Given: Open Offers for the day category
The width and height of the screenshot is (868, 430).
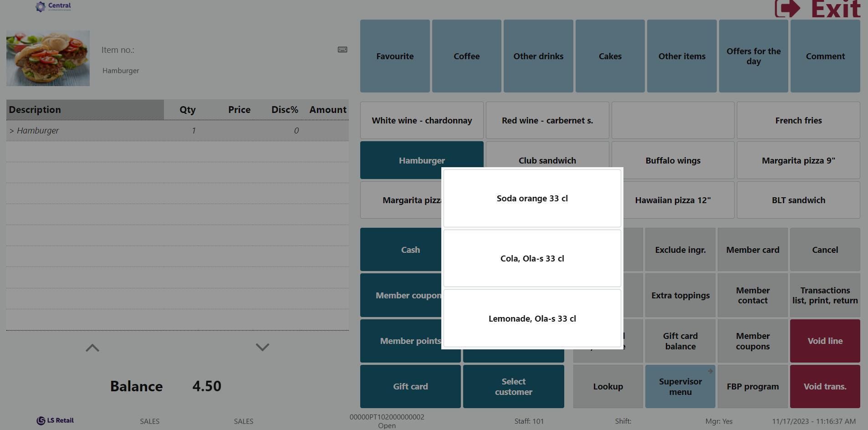Looking at the screenshot, I should point(753,56).
